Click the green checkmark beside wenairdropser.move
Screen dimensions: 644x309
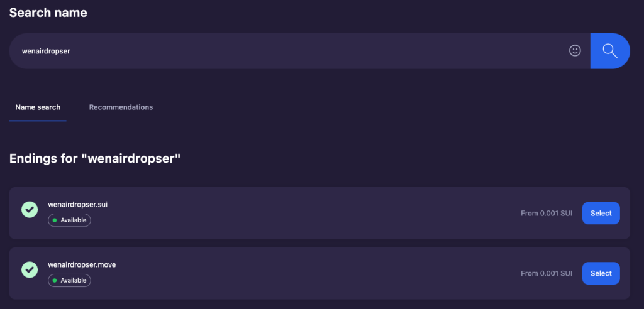[x=30, y=269]
